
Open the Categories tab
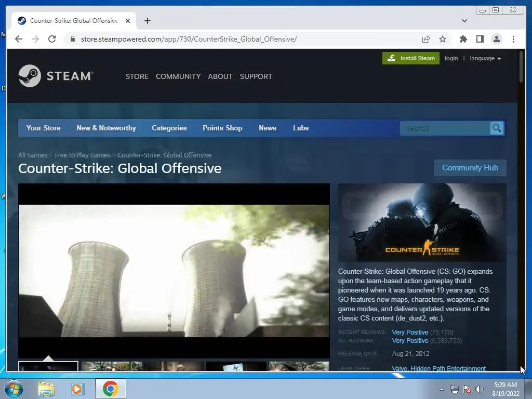(169, 128)
